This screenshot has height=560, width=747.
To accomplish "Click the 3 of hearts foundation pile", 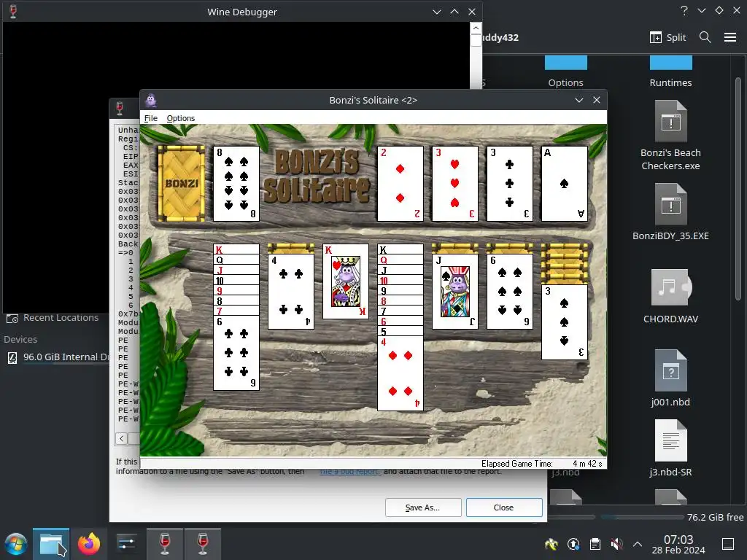I will click(x=455, y=183).
